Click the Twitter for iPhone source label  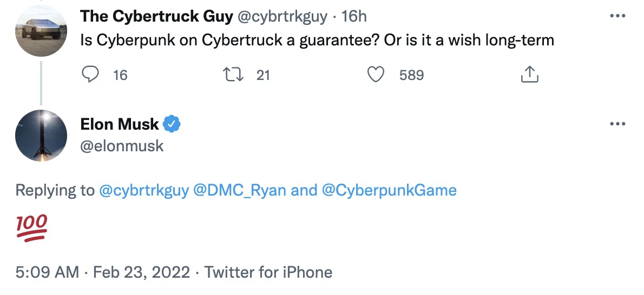pyautogui.click(x=268, y=272)
